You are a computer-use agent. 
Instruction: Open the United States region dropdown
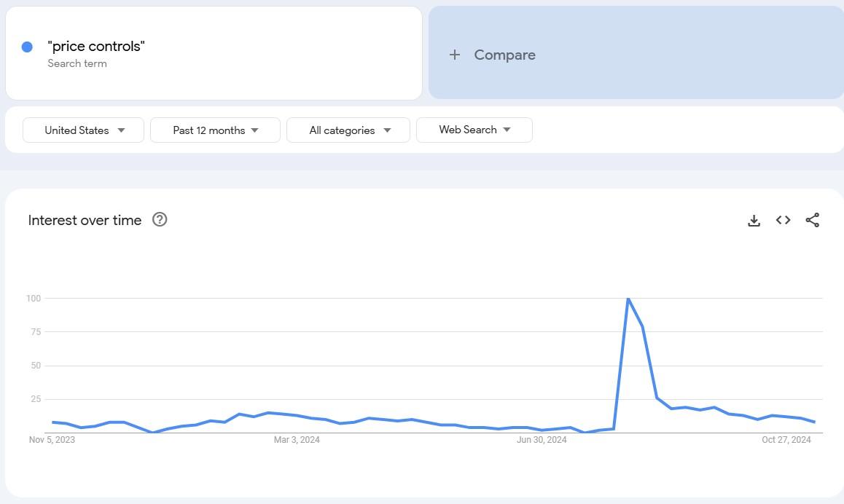pyautogui.click(x=84, y=130)
